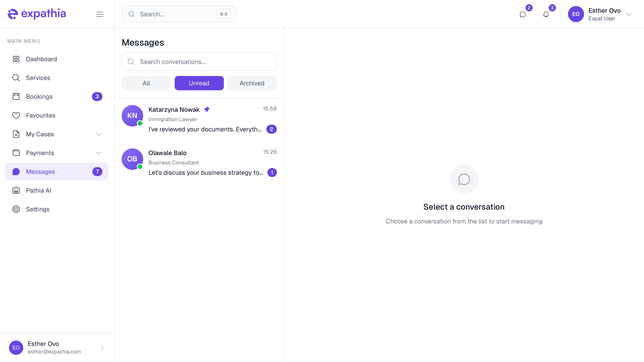Open Settings gear in sidebar
The image size is (644, 362).
38,209
